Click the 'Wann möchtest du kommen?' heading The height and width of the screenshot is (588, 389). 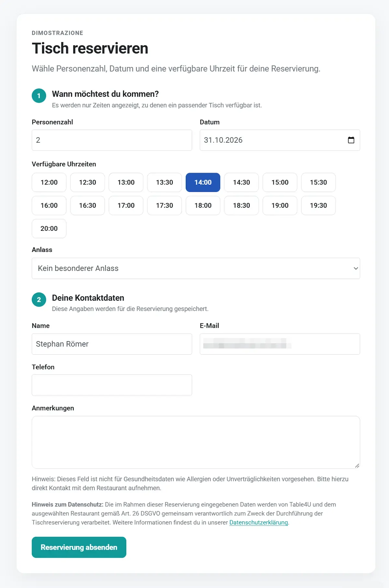[105, 94]
